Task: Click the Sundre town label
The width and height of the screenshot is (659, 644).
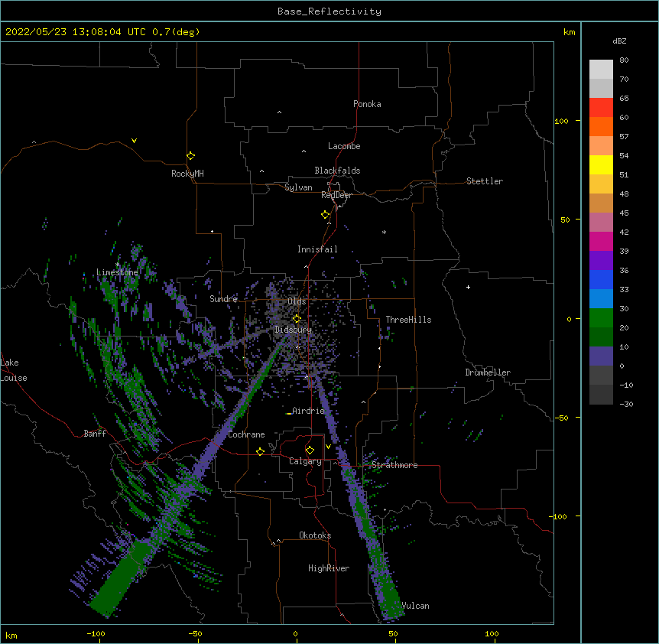Action: click(223, 299)
